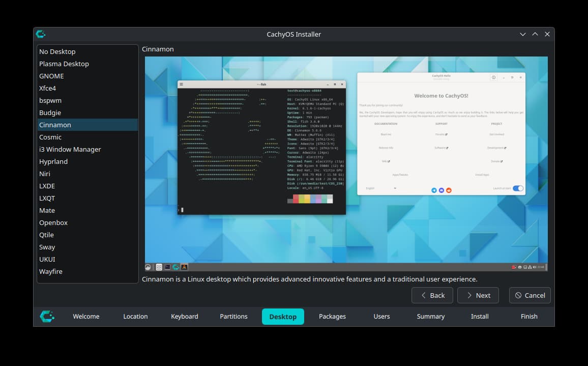
Task: Select Openbox window manager
Action: (88, 222)
